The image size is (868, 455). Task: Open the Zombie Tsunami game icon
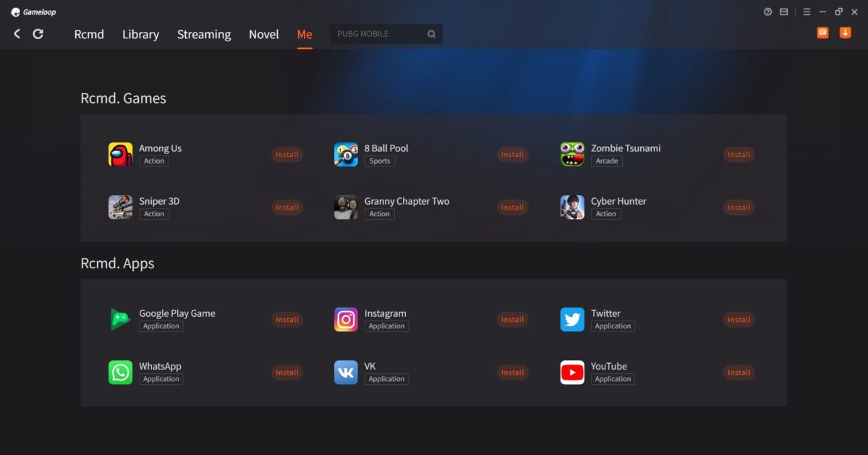tap(572, 154)
